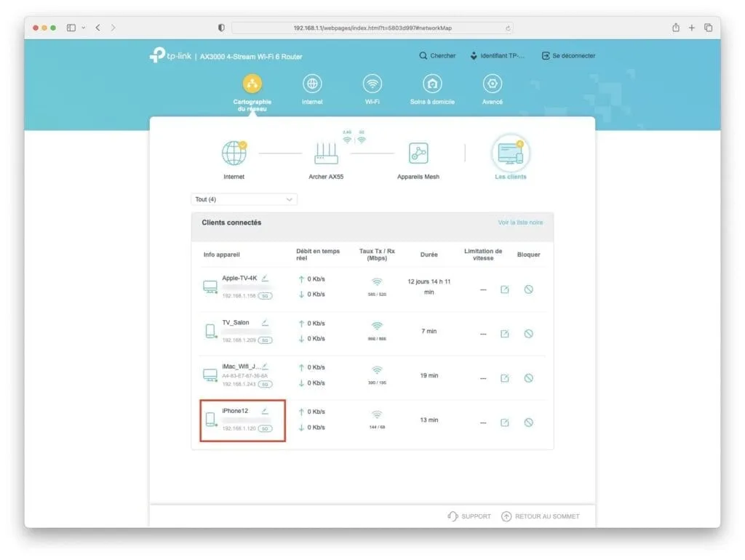Click the Chercher search button

point(437,55)
